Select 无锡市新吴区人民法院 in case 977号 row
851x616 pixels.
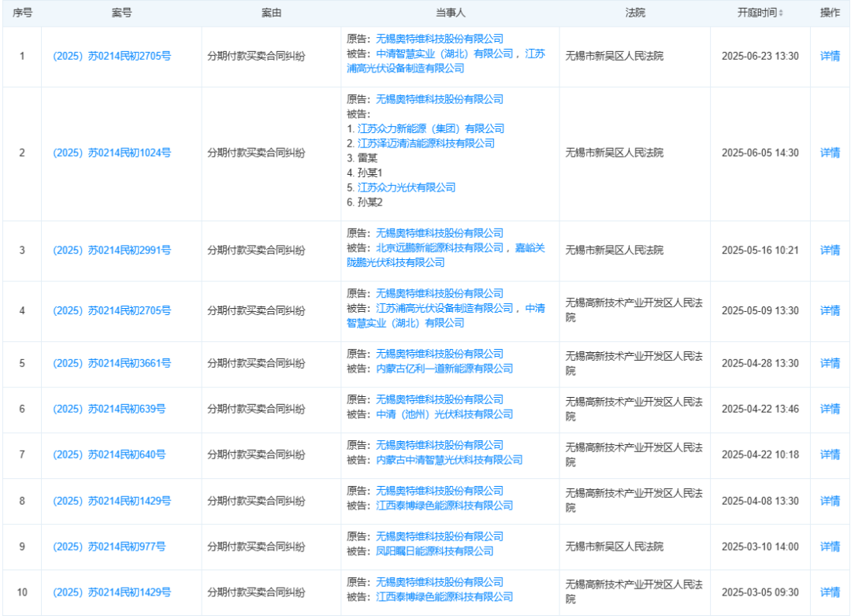615,547
